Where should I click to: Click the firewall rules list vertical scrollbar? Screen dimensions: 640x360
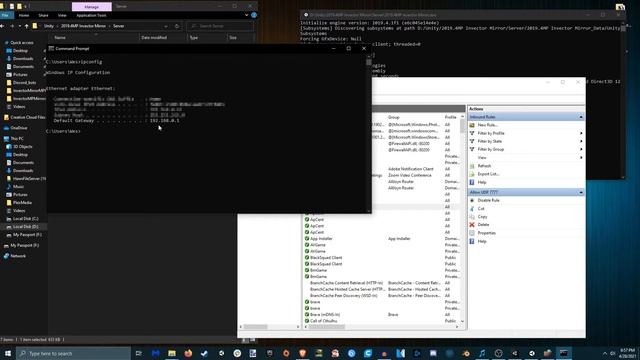coord(462,127)
